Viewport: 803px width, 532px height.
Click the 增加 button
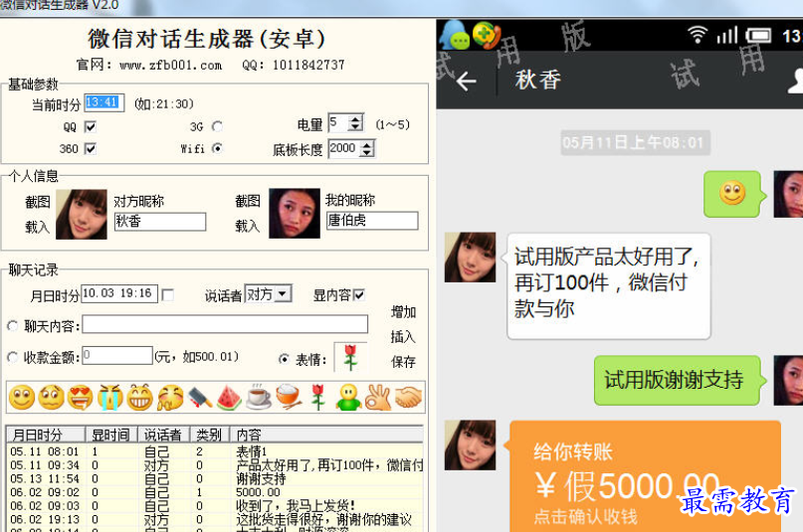tap(403, 312)
